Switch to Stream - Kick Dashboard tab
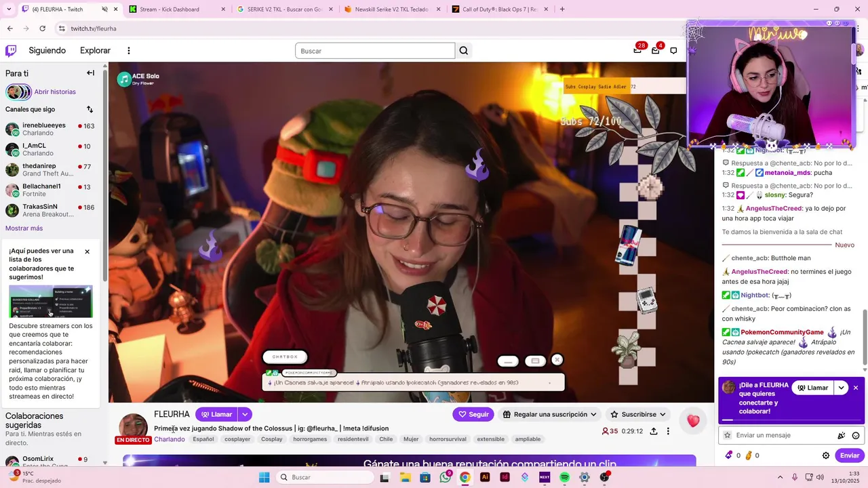This screenshot has width=868, height=488. point(176,9)
